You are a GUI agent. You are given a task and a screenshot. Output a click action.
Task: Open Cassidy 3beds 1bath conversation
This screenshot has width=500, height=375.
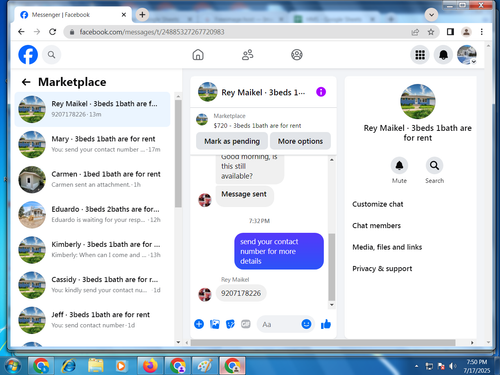coord(92,285)
